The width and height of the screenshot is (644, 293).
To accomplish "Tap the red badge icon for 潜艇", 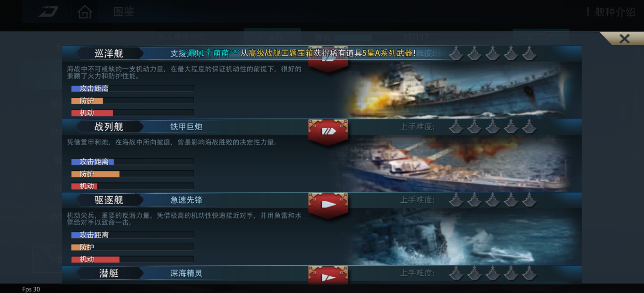I will pyautogui.click(x=328, y=275).
